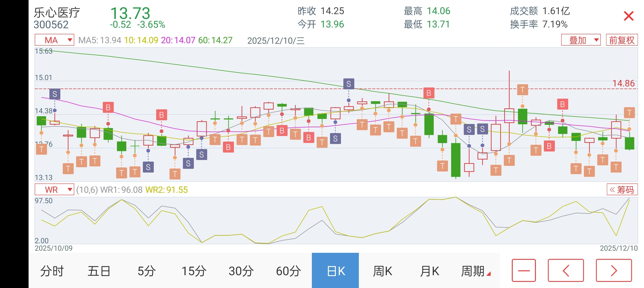Click the tall green candlestick near 13.13
Viewport: 644px width, 288px height.
coord(455,160)
